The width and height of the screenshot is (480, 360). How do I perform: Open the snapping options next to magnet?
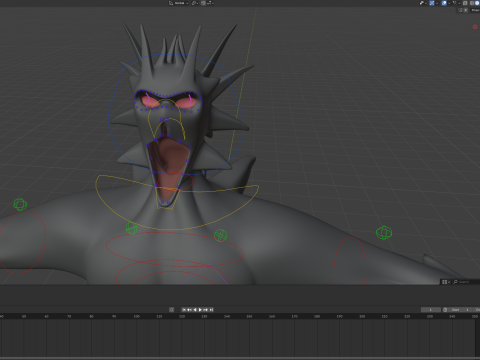point(210,3)
